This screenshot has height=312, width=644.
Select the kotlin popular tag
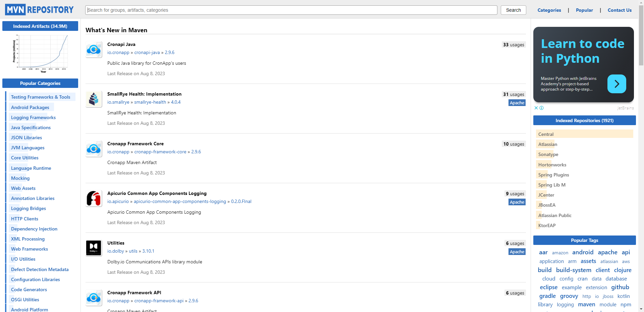pos(624,296)
